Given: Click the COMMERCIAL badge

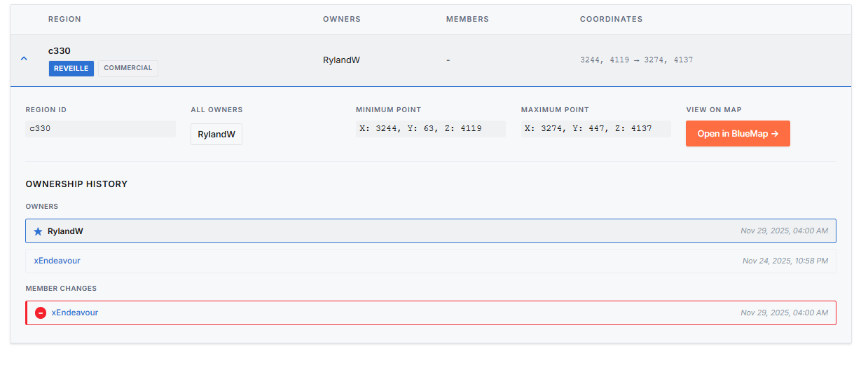Looking at the screenshot, I should click(x=128, y=68).
